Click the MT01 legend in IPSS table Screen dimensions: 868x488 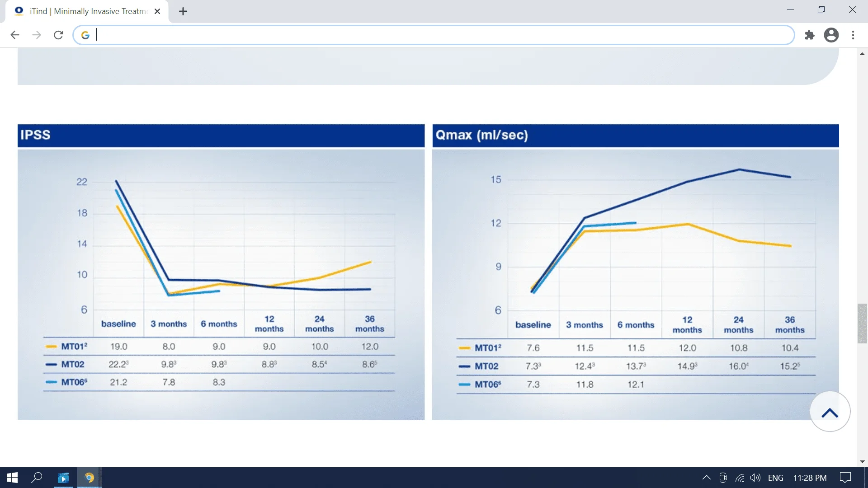66,347
